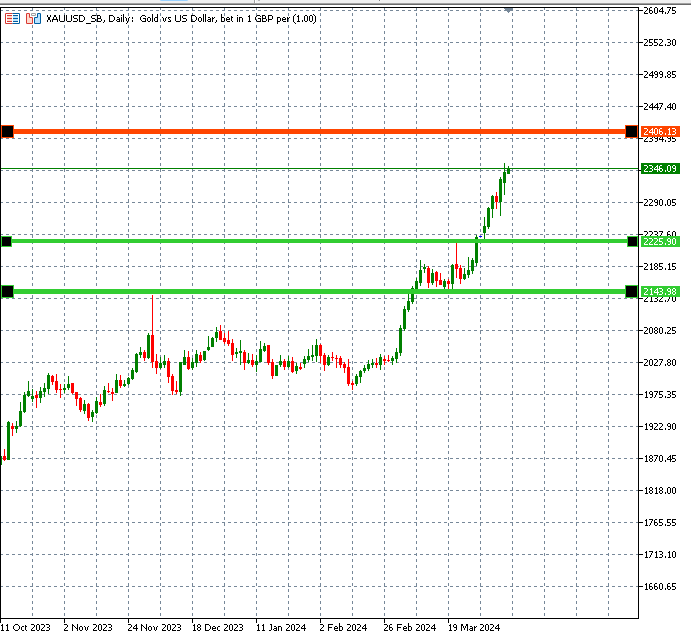Click left handle of 2225.90 green line
The image size is (691, 637).
tap(7, 241)
